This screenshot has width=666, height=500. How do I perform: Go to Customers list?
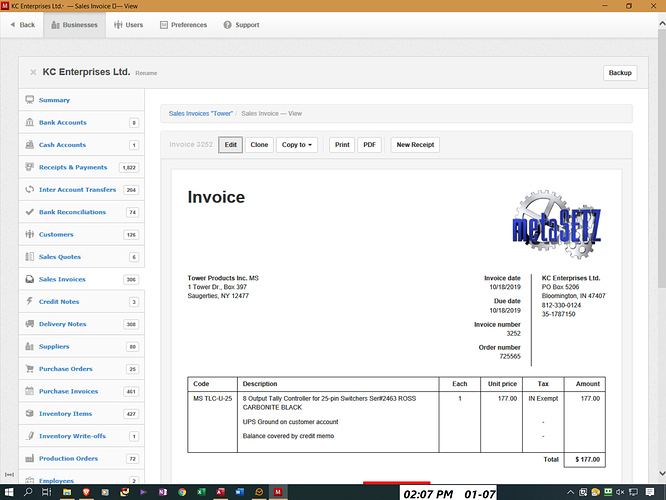56,234
